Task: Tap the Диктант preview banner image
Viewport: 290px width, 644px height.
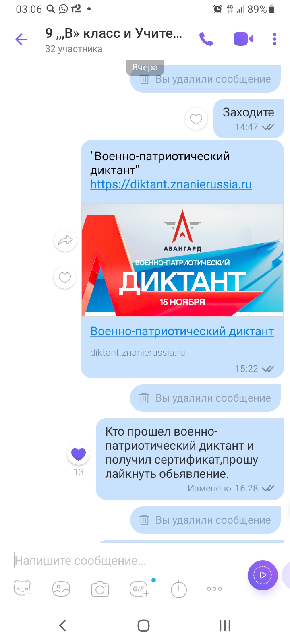Action: 182,260
